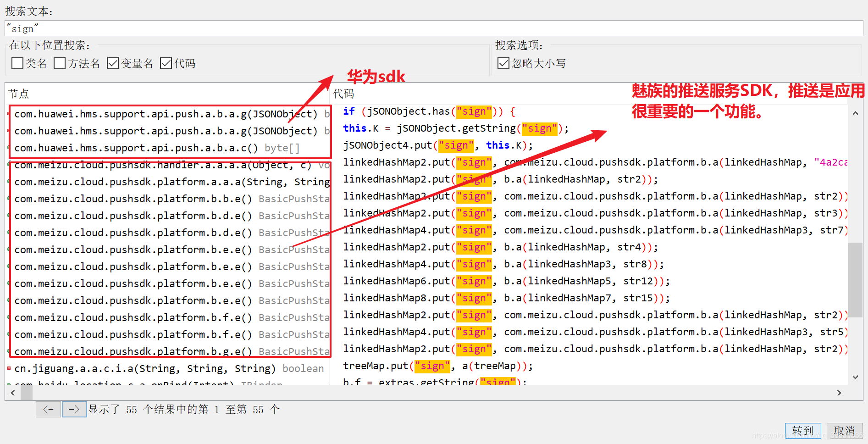
Task: Select linkedHashMap2.put line with b.a(linkedHashMap, str4)
Action: (500, 247)
